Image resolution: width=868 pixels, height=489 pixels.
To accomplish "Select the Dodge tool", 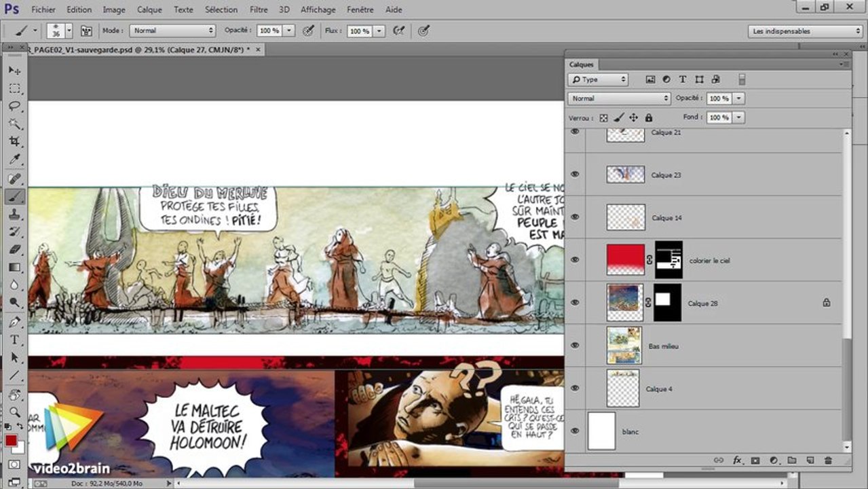I will [x=15, y=302].
